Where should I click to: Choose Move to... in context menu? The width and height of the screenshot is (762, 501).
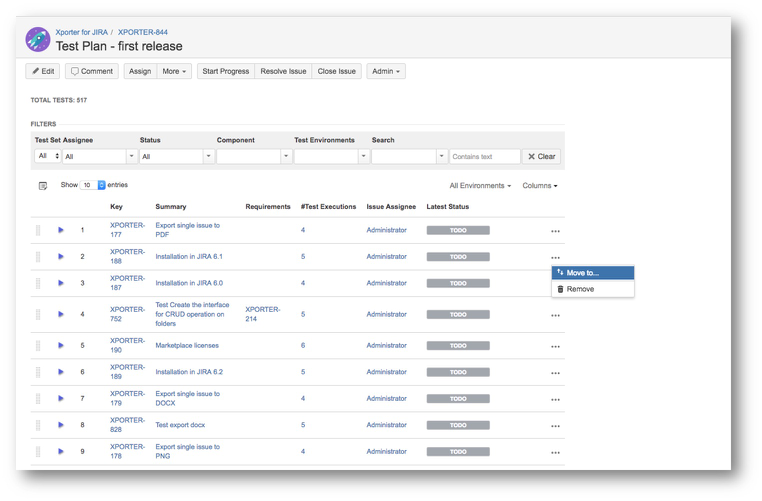pyautogui.click(x=593, y=273)
